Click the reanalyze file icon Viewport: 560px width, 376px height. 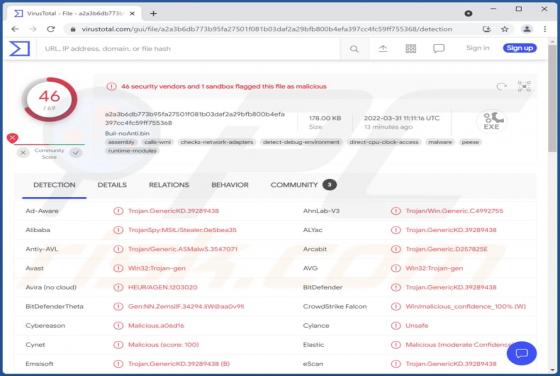(501, 86)
